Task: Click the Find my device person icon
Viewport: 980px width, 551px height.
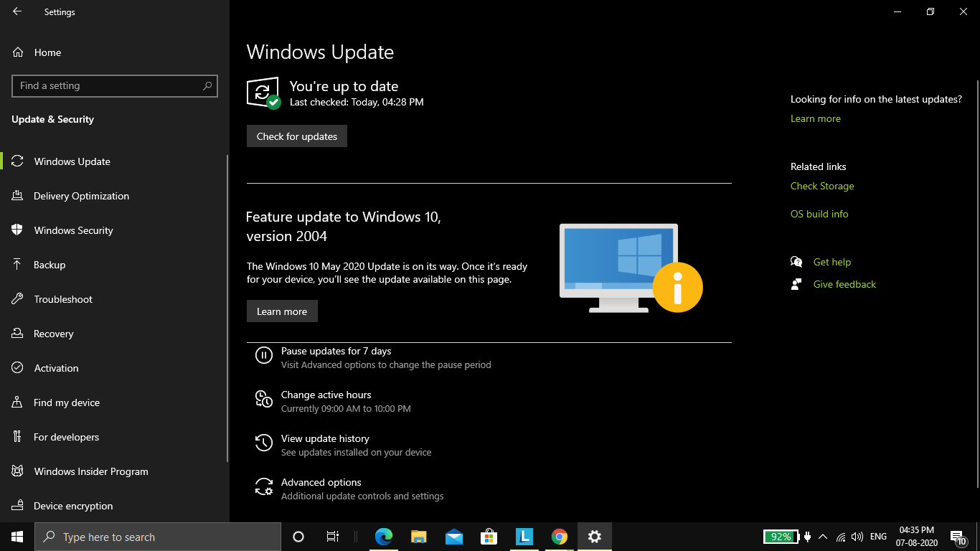Action: pos(18,402)
